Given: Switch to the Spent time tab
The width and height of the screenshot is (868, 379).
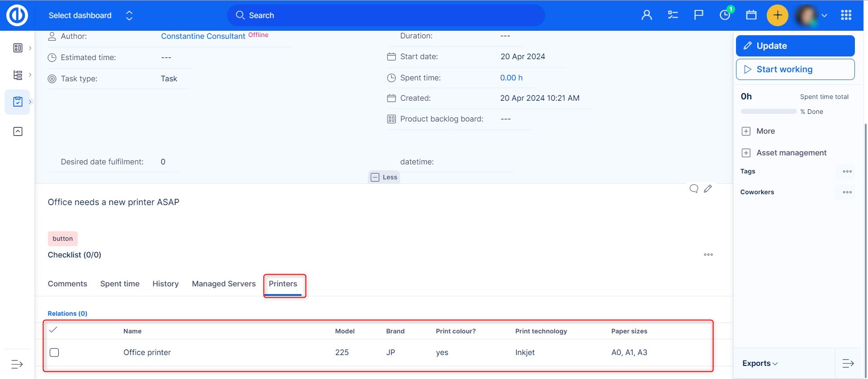Looking at the screenshot, I should pos(120,284).
